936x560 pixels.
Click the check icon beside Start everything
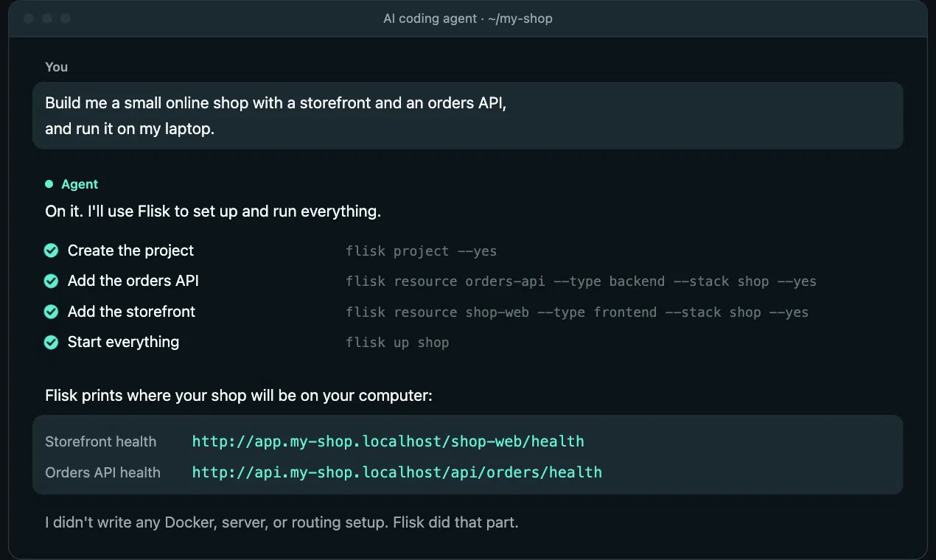point(51,343)
